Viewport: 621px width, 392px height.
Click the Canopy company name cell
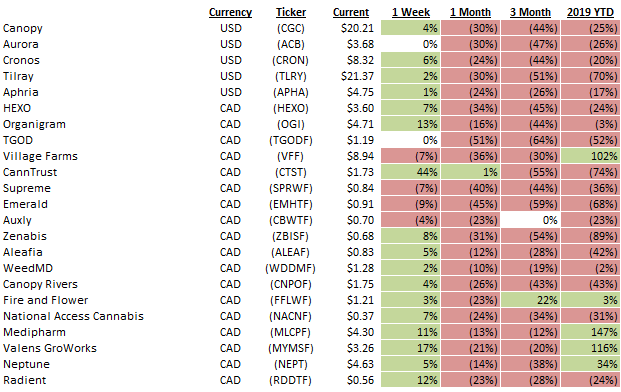click(x=23, y=29)
